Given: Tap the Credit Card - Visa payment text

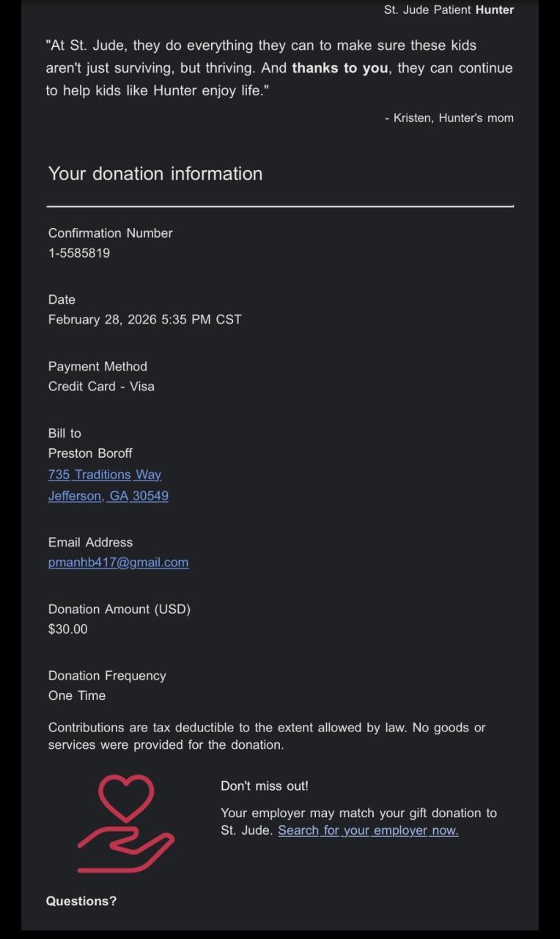Looking at the screenshot, I should coord(101,387).
